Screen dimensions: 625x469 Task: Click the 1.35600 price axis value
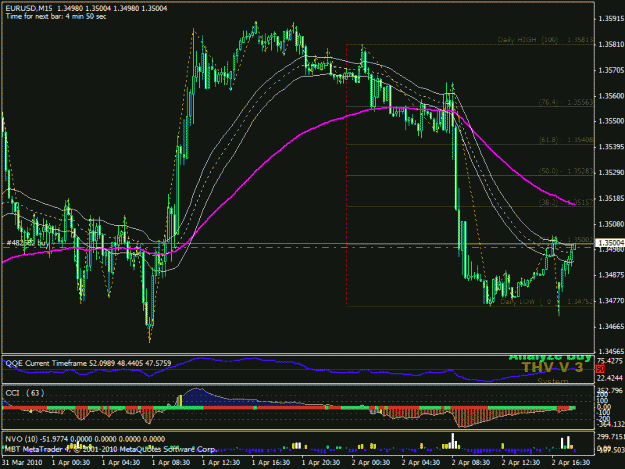611,96
